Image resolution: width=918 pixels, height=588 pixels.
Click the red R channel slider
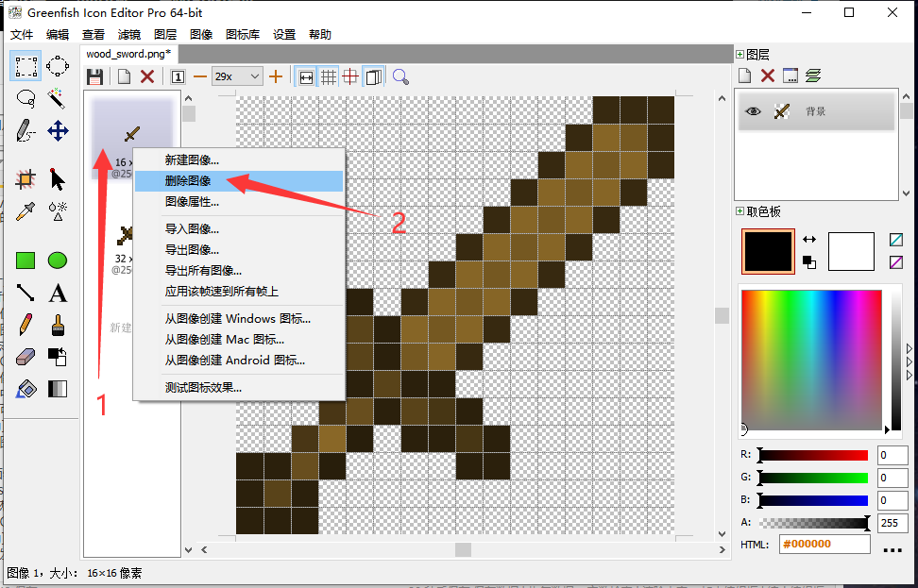tap(814, 455)
